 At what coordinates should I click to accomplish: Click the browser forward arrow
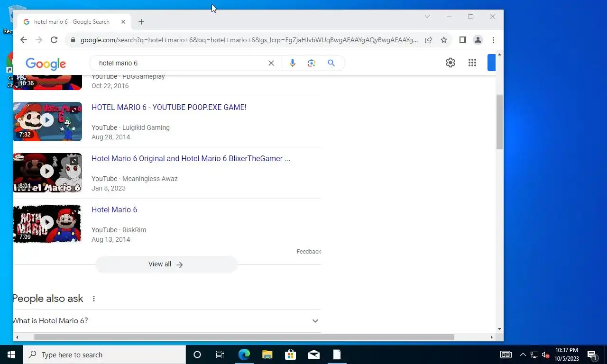tap(39, 40)
